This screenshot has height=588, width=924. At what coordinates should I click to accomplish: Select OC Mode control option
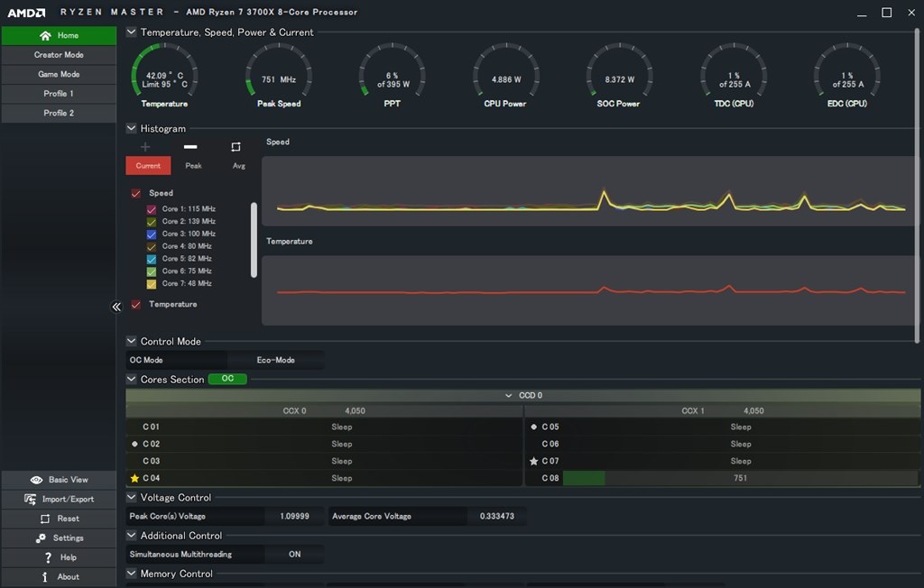click(x=176, y=360)
